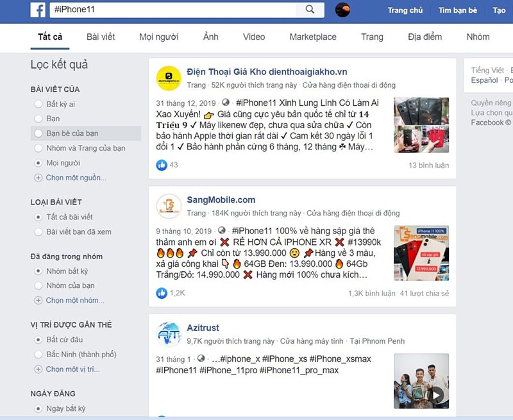513x420 pixels.
Task: Switch to Marketplace tab
Action: [313, 37]
